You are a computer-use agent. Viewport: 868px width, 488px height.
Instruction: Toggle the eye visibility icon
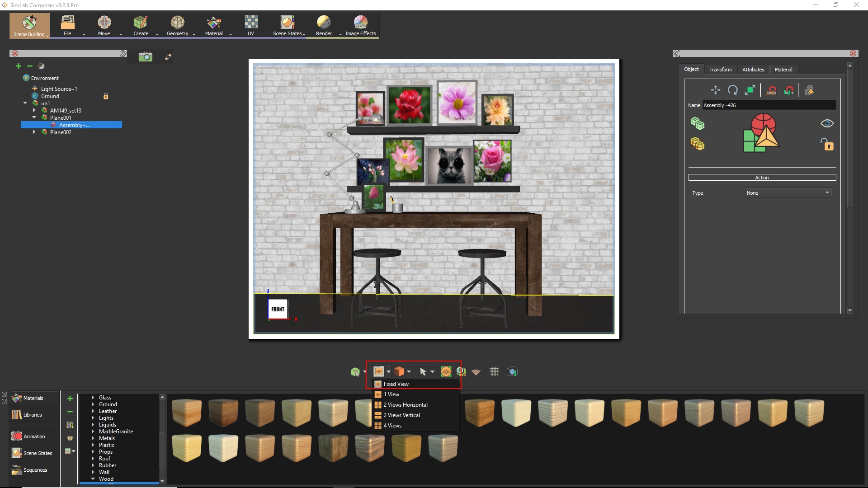click(827, 123)
